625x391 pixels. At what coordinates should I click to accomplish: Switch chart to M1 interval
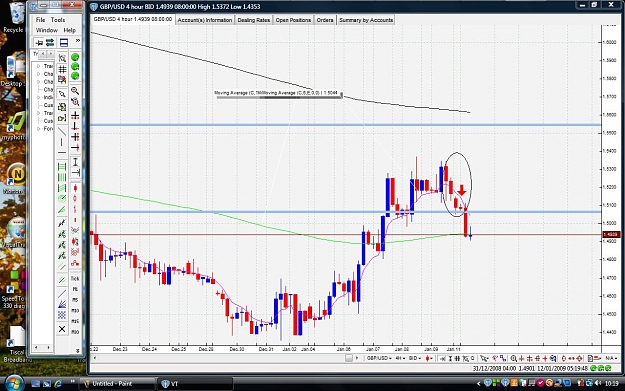pos(75,289)
